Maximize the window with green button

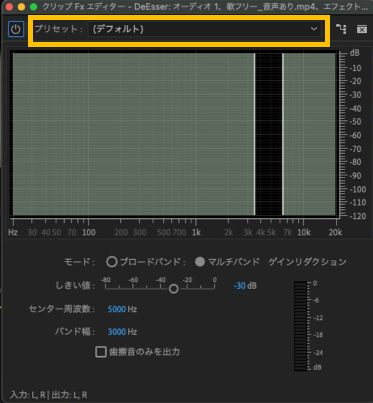tap(33, 7)
